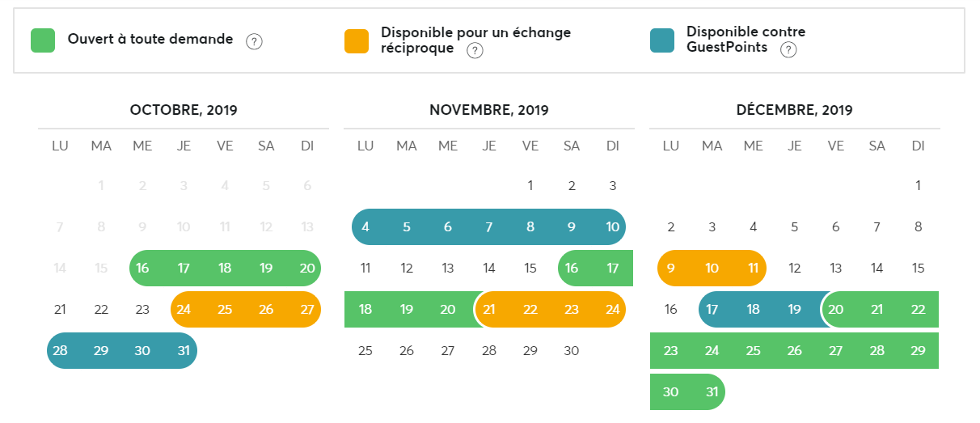The image size is (980, 423).
Task: Select December 25 green date
Action: pos(754,351)
